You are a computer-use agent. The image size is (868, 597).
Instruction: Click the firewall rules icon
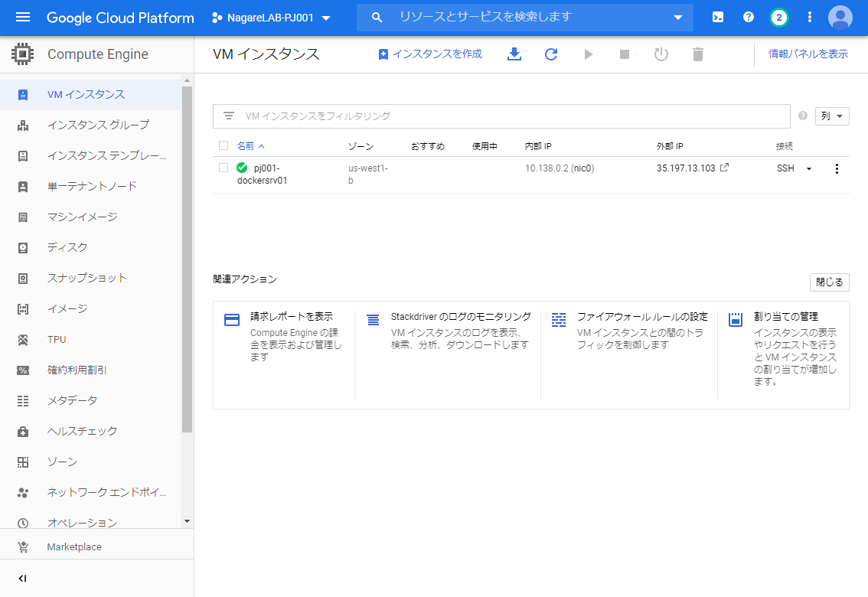[x=559, y=320]
